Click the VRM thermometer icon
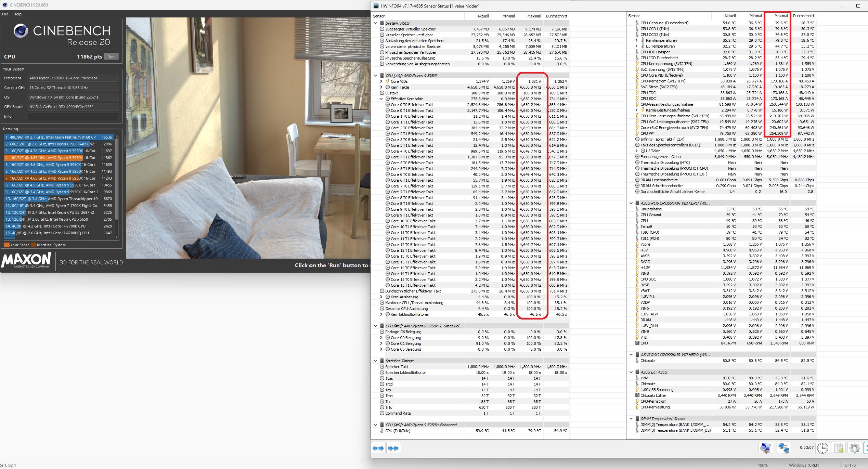This screenshot has width=868, height=469. click(637, 378)
